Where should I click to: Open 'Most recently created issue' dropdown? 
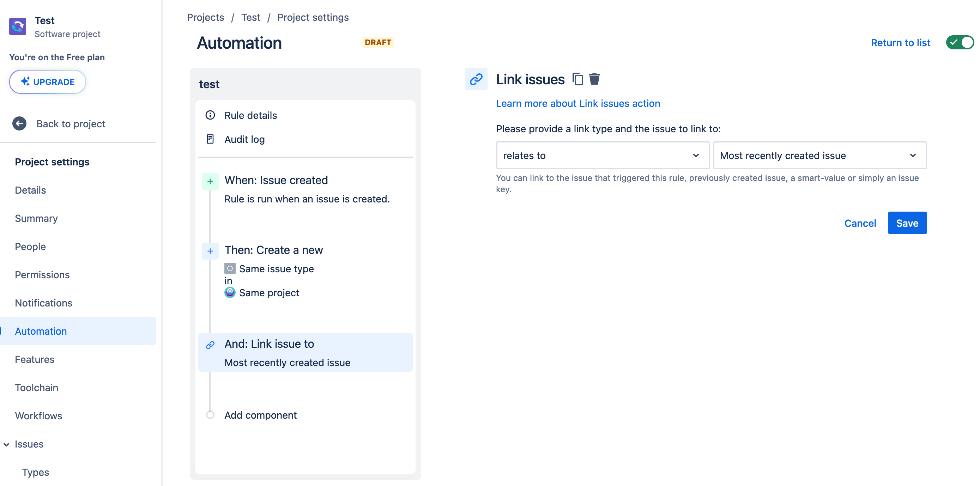coord(819,156)
